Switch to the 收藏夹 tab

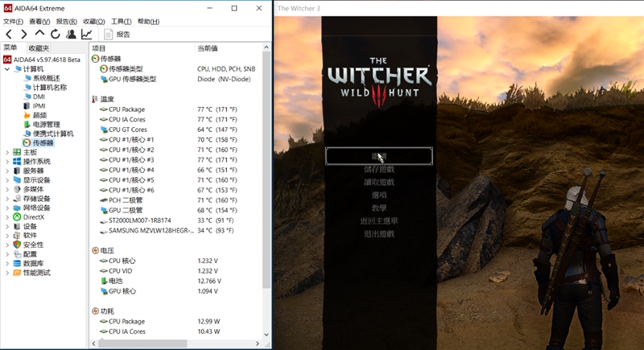coord(39,48)
